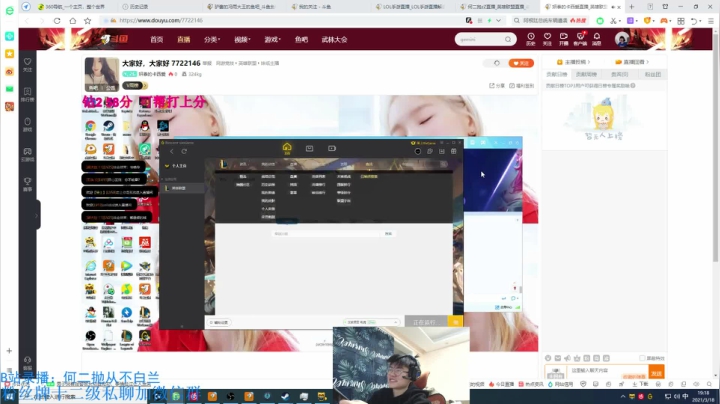Click the Steam desktop icon in stream

109,129
